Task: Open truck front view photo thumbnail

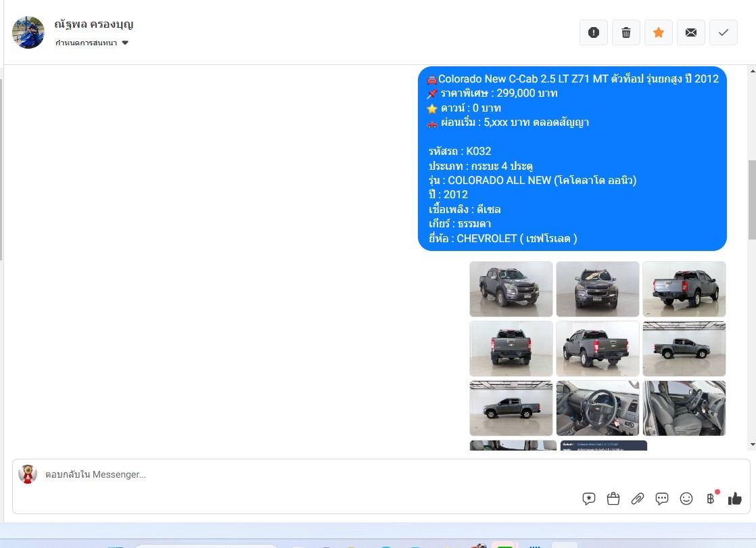Action: 597,289
